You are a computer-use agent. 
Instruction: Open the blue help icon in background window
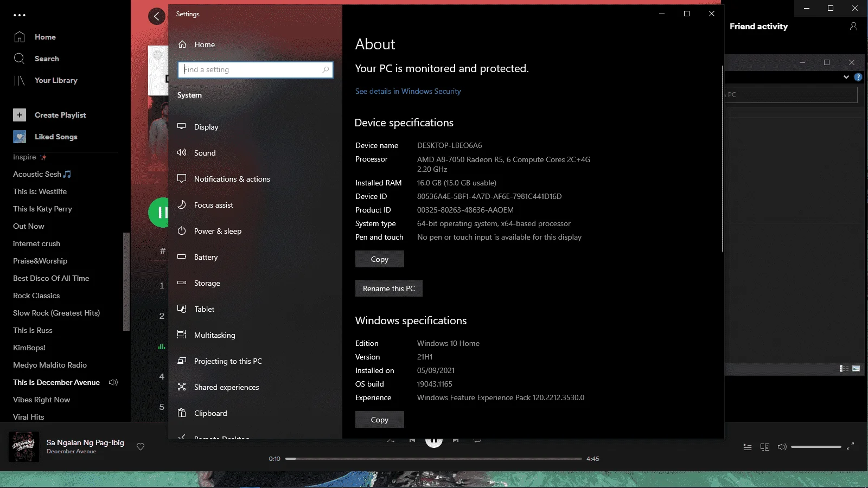tap(858, 77)
